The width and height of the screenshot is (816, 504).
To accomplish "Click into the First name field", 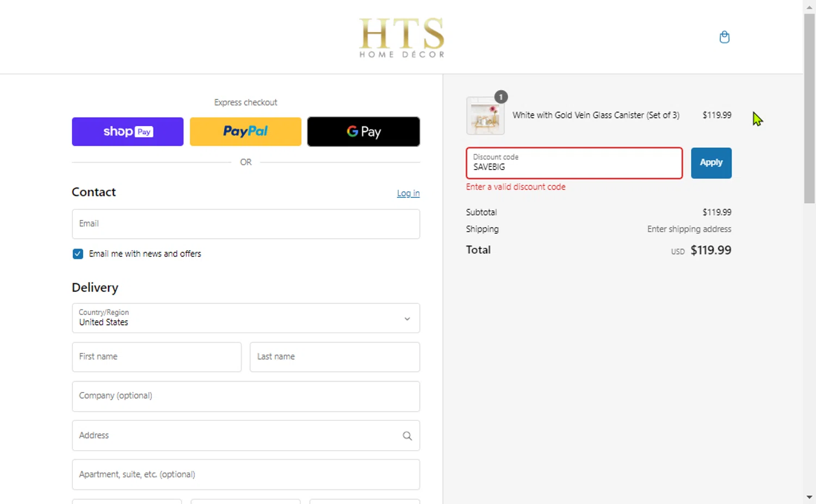I will tap(157, 357).
